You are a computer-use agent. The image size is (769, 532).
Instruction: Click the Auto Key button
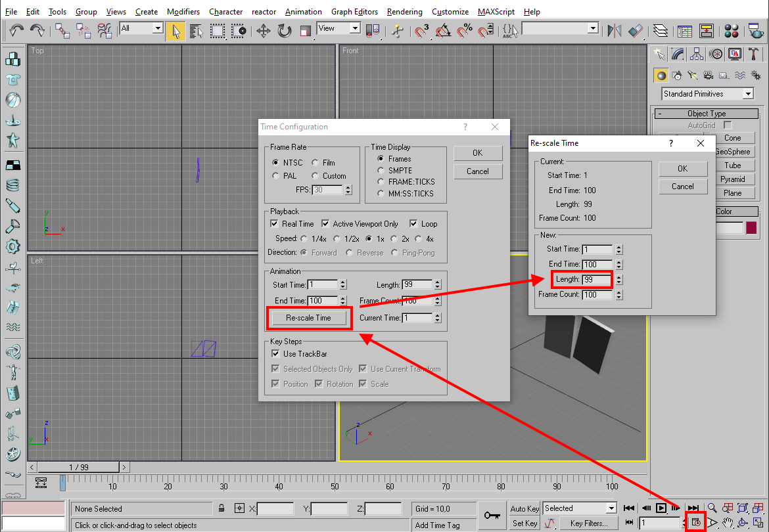coord(524,508)
